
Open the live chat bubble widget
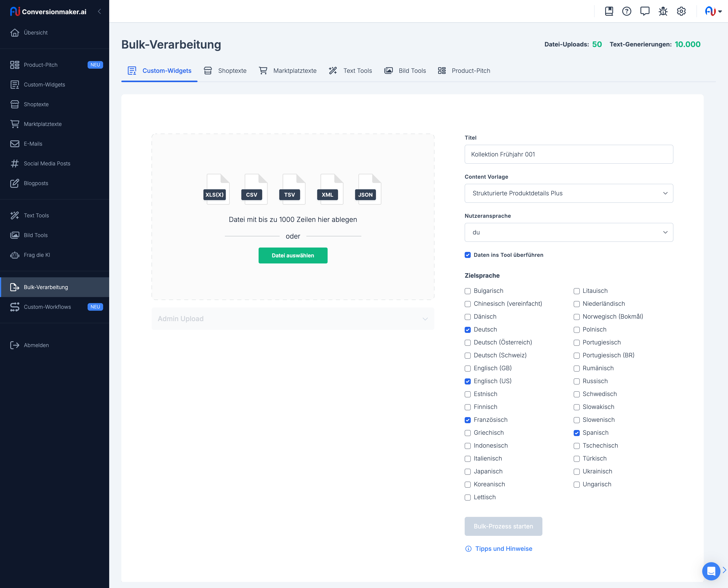point(711,571)
